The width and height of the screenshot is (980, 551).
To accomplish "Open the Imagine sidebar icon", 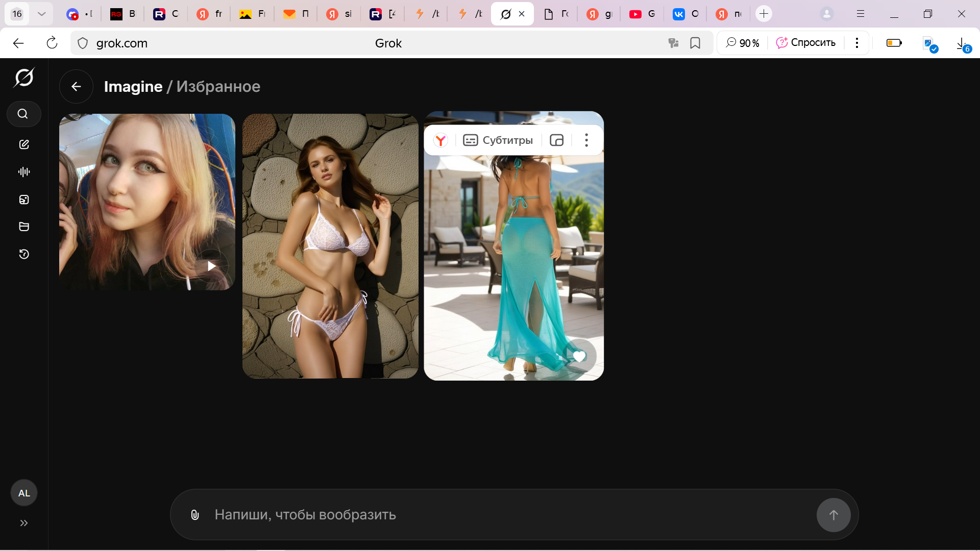I will tap(24, 199).
